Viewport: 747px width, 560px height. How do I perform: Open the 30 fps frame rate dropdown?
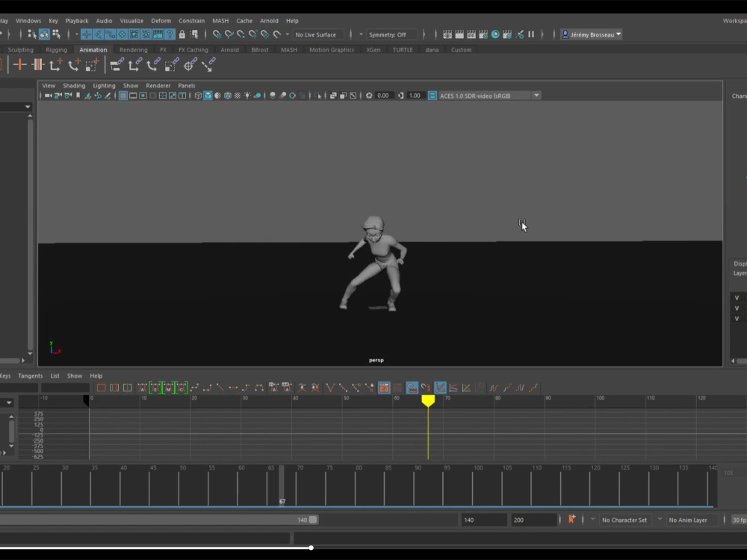[739, 520]
